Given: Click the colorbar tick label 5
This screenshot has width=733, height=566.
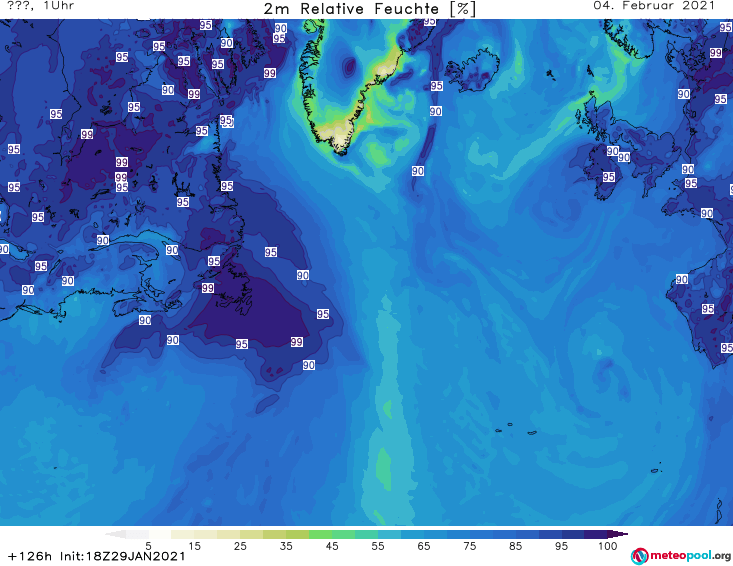Looking at the screenshot, I should (148, 546).
